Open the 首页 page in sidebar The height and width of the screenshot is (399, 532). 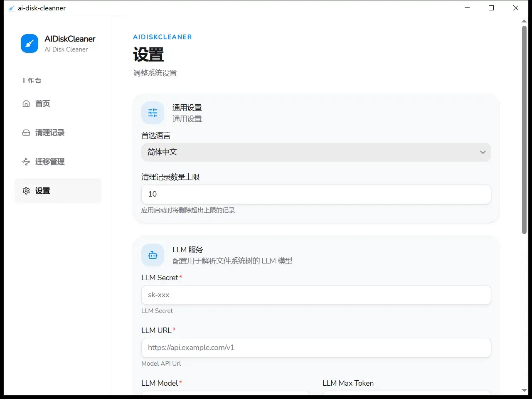[x=58, y=103]
